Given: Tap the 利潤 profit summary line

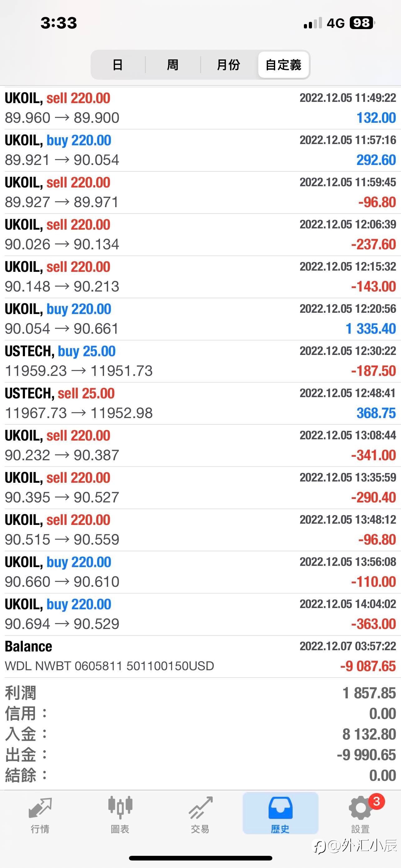Looking at the screenshot, I should point(200,693).
